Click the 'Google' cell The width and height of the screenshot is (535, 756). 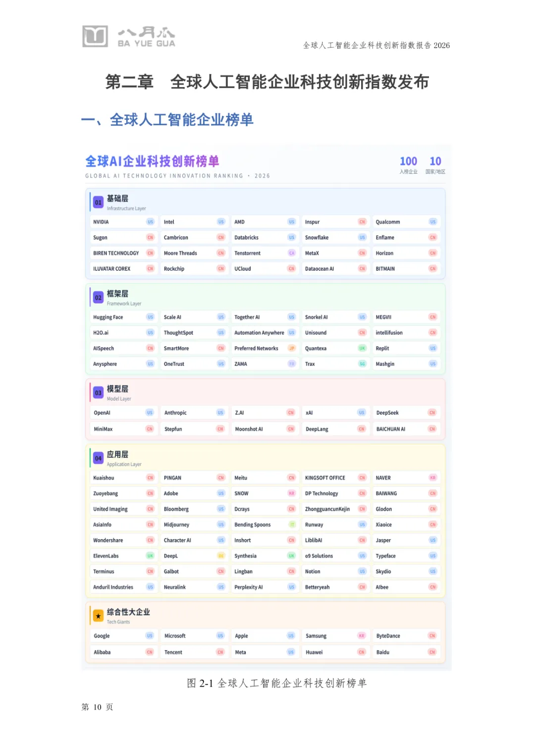pyautogui.click(x=123, y=636)
